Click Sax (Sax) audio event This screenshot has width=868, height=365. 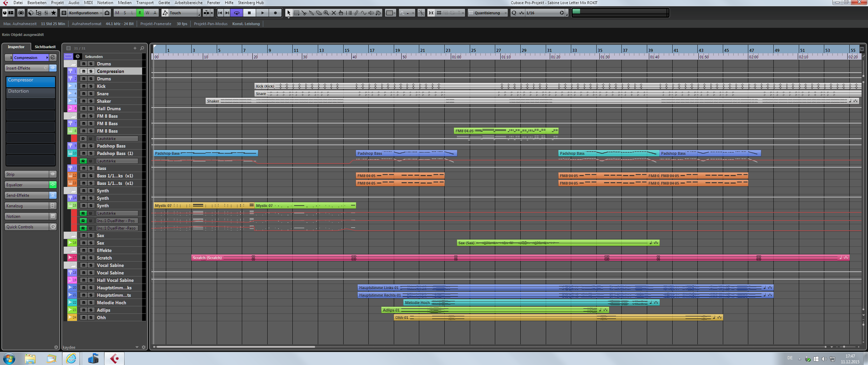pyautogui.click(x=558, y=243)
